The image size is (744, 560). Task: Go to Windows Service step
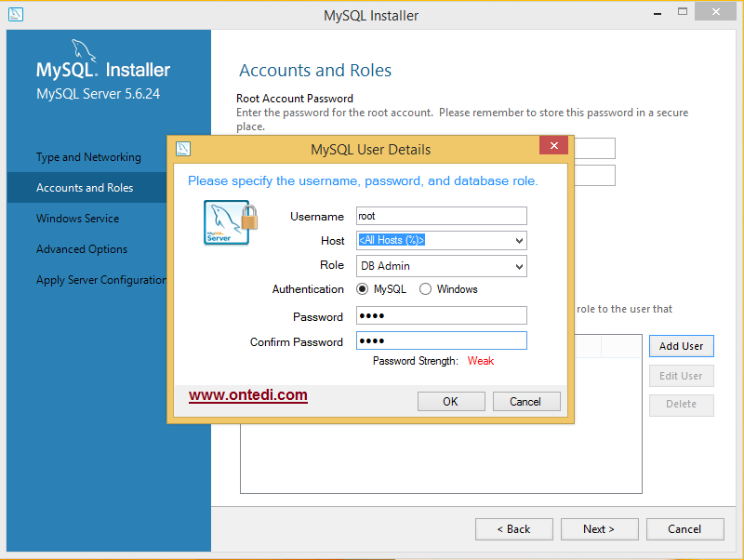[78, 219]
